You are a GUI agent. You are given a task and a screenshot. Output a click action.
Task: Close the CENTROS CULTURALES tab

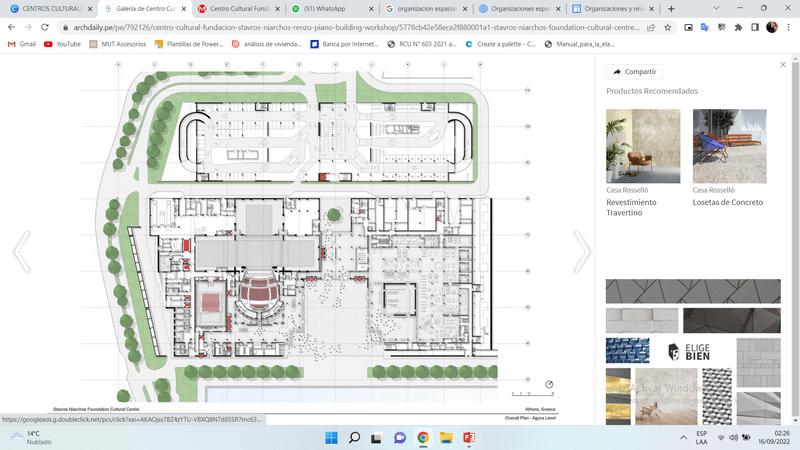(90, 9)
